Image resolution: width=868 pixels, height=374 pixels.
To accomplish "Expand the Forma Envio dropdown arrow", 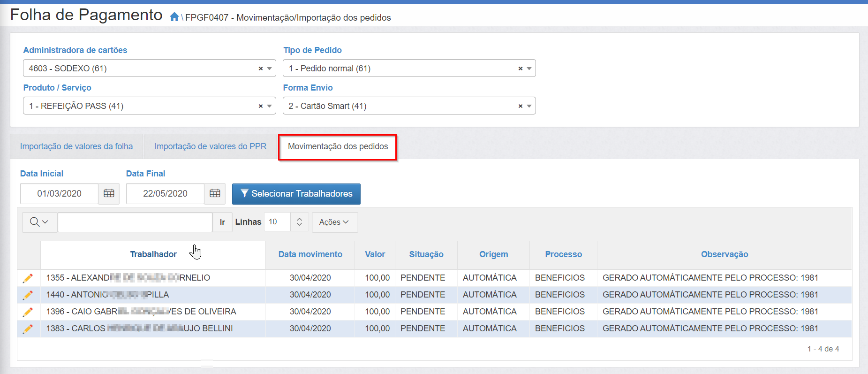I will (529, 106).
